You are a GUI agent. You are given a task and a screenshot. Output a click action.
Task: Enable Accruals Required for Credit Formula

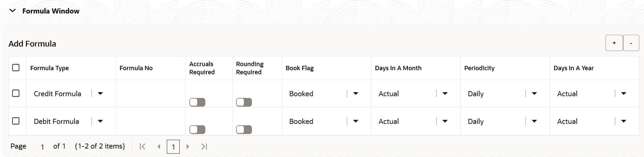(197, 102)
